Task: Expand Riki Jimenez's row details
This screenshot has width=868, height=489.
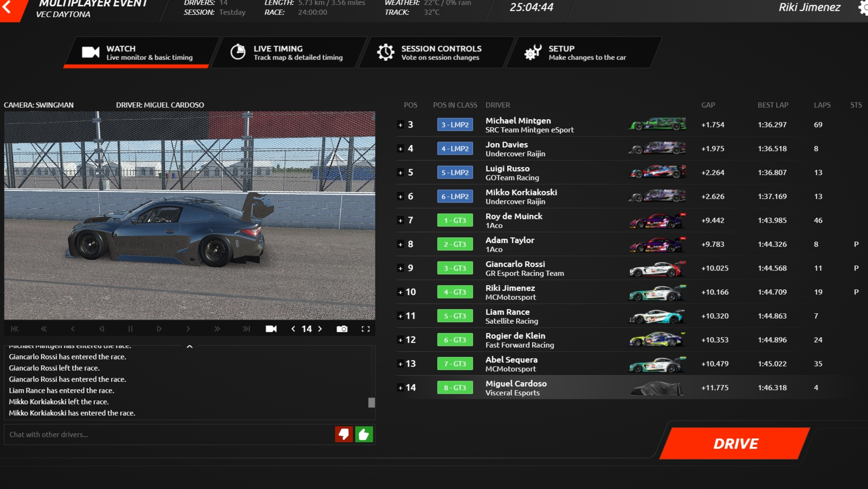Action: tap(400, 292)
